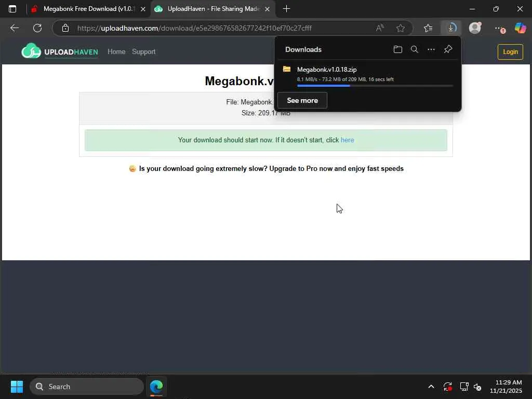The image size is (532, 399).
Task: Open a new browser tab
Action: point(286,9)
